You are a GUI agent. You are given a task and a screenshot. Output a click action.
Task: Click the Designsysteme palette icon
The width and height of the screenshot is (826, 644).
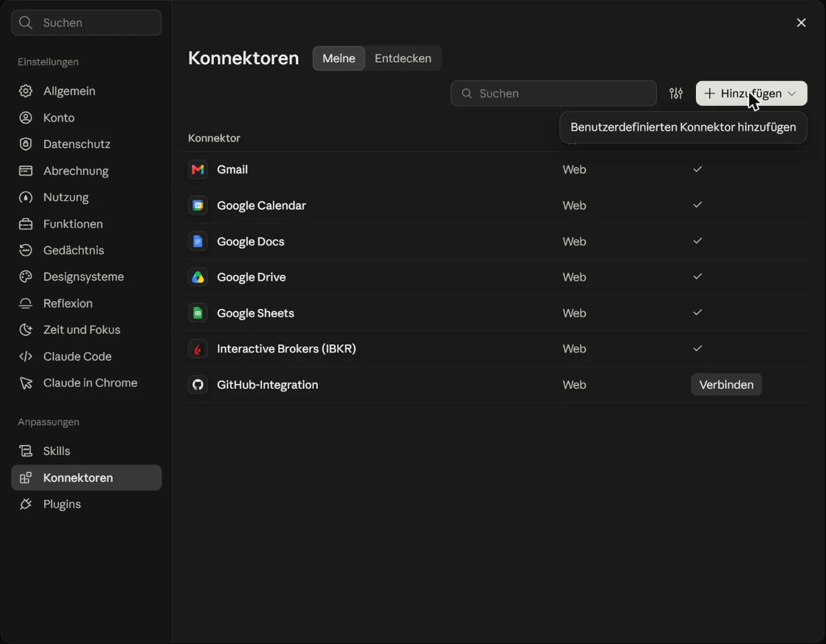pyautogui.click(x=25, y=277)
